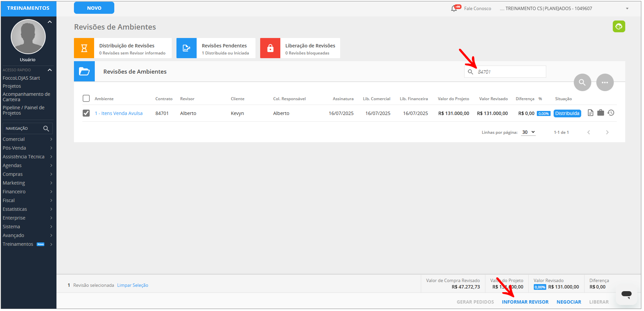This screenshot has width=644, height=311.
Task: Expand the Financeiro menu
Action: click(x=27, y=192)
